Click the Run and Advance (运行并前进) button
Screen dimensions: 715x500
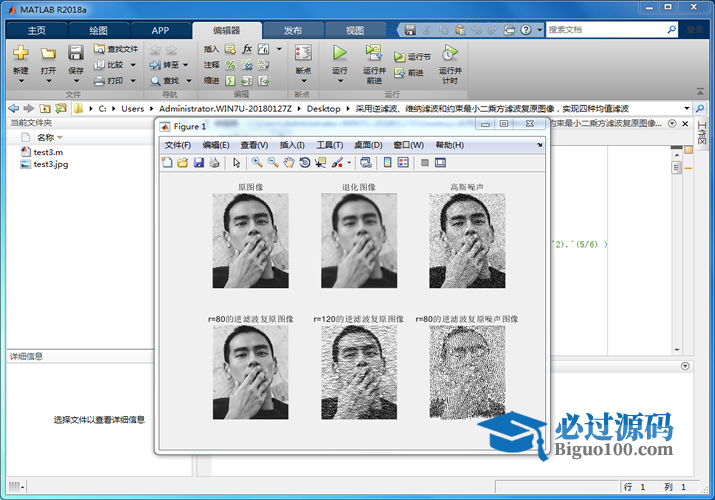(373, 58)
